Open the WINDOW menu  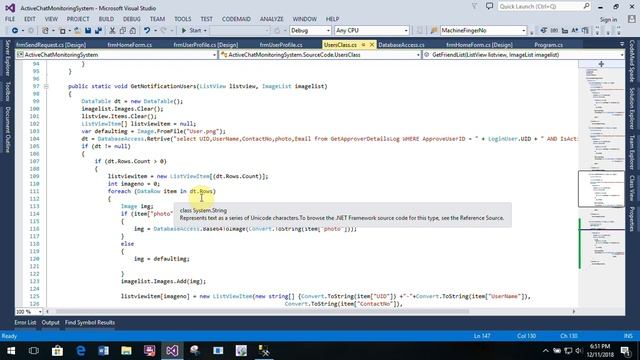[304, 19]
